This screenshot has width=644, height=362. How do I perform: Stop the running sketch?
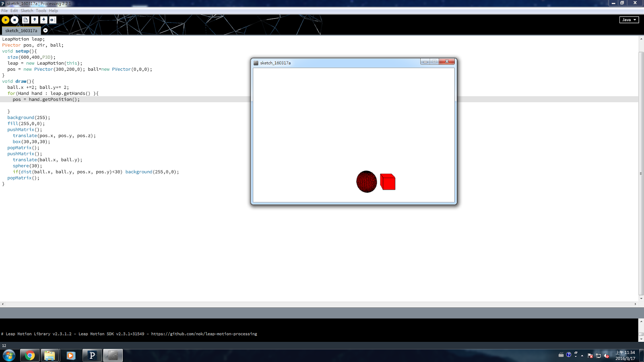[14, 20]
